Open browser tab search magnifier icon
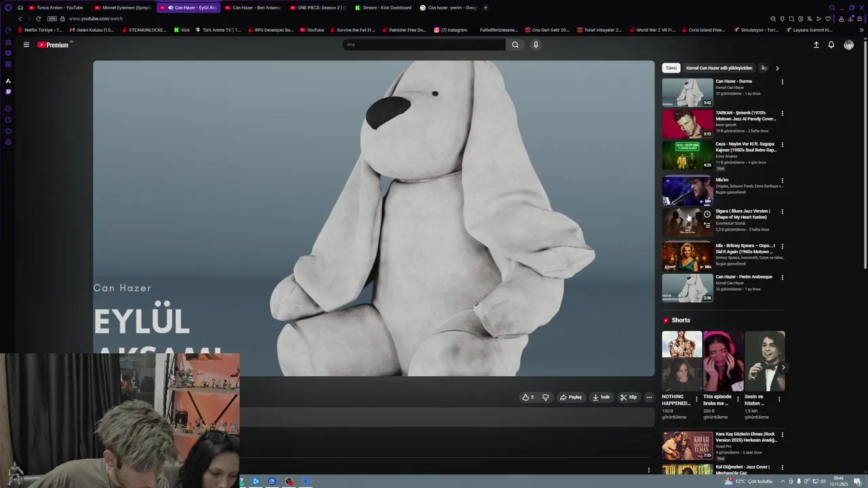The height and width of the screenshot is (488, 868). [x=832, y=7]
